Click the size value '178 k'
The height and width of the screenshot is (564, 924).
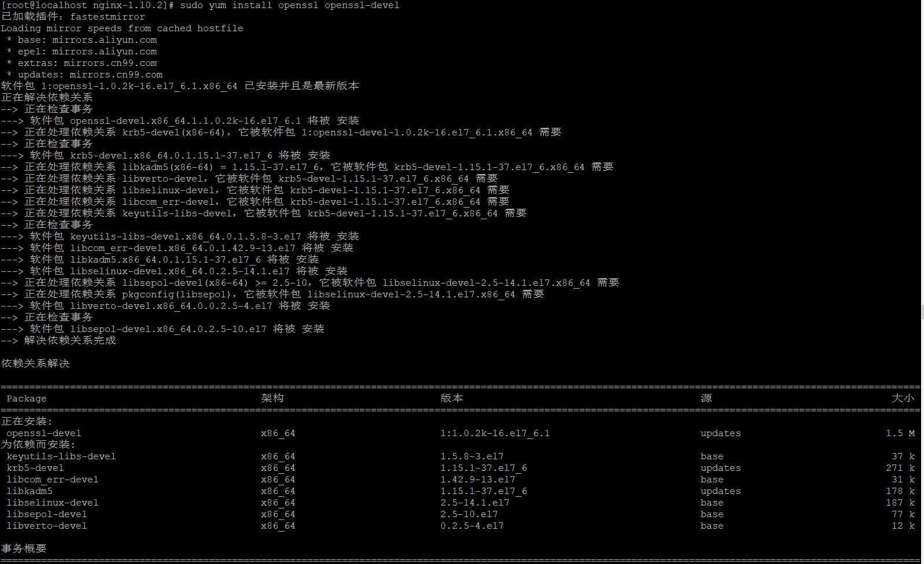click(900, 491)
